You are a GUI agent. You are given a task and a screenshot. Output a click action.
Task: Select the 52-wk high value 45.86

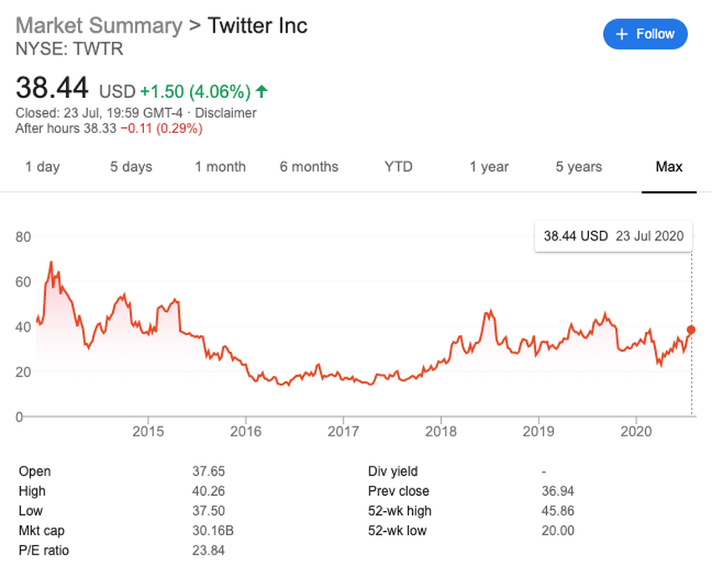(558, 511)
